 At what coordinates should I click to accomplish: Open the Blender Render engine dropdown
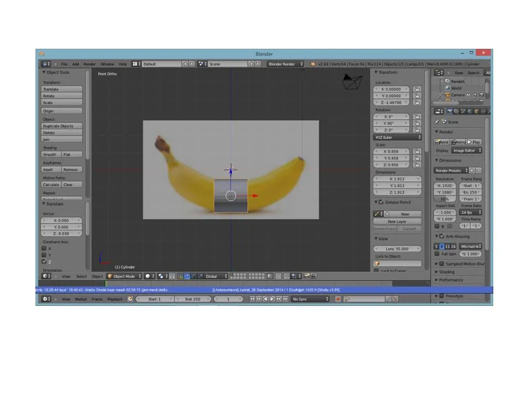pos(285,64)
